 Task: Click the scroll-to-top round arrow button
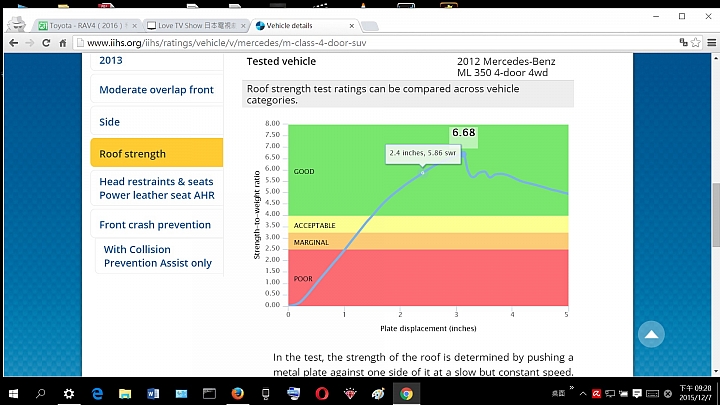point(651,334)
